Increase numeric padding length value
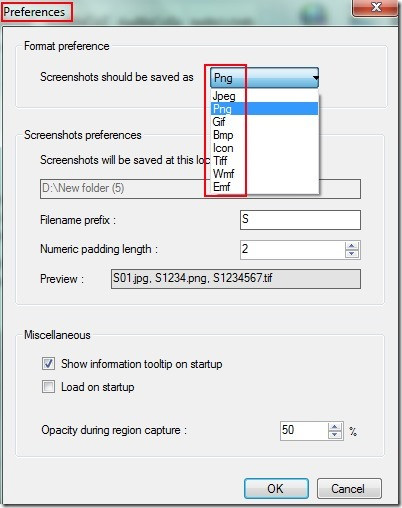 352,246
